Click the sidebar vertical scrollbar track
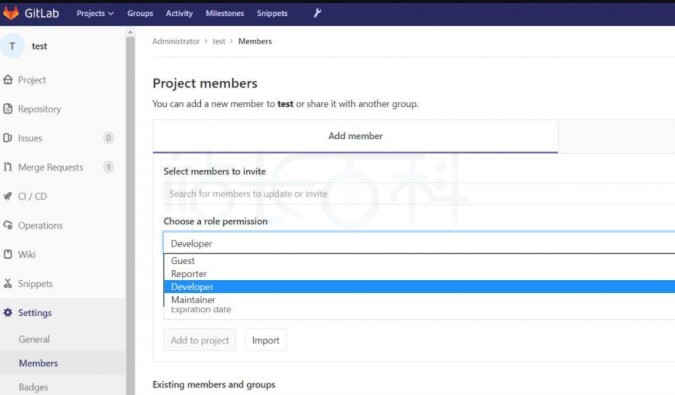This screenshot has height=395, width=675. [x=130, y=215]
